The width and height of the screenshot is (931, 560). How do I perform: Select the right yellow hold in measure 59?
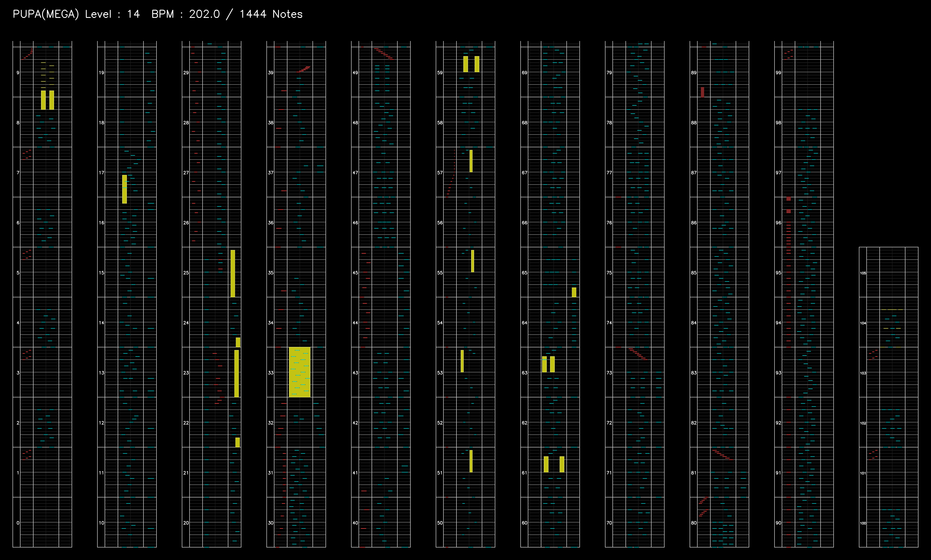(477, 64)
